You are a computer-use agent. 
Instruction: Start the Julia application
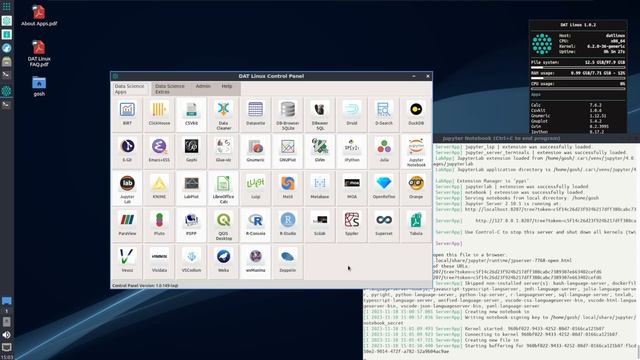pos(384,151)
